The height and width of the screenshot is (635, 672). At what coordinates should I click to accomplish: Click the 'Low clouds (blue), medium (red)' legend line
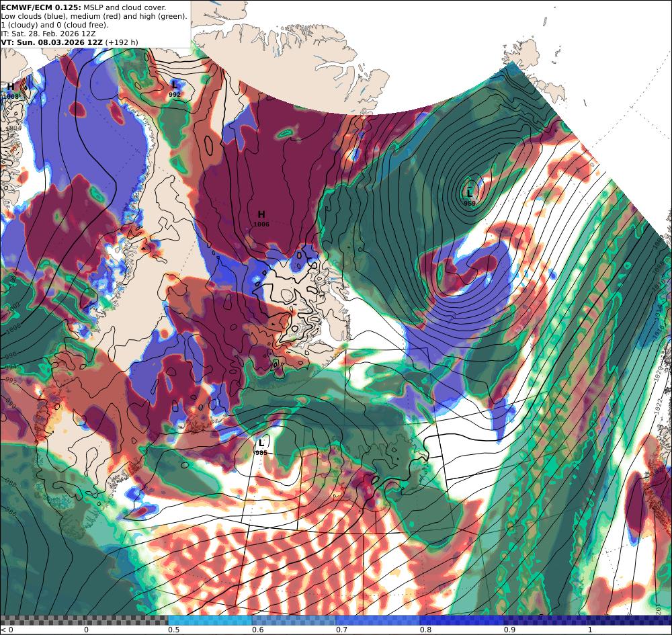point(94,16)
